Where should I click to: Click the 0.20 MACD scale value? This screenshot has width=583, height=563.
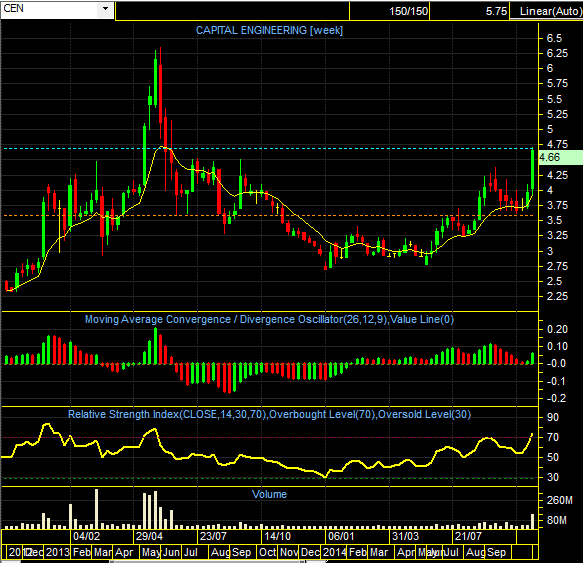click(557, 329)
